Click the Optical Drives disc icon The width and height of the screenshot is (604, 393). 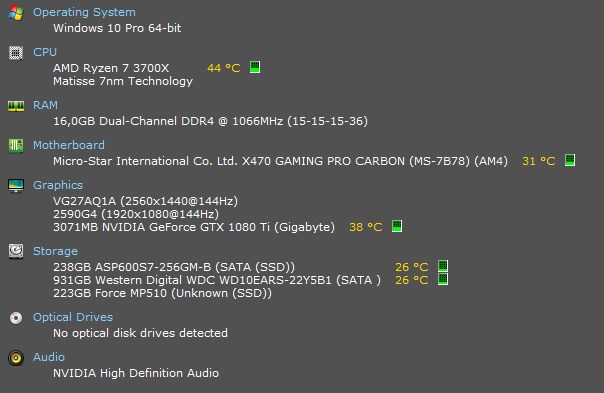(x=16, y=318)
